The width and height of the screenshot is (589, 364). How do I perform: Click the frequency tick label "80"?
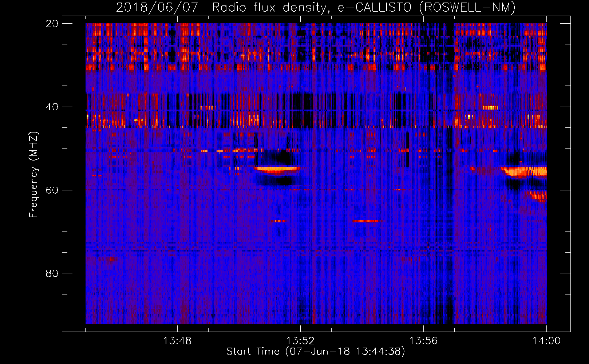pyautogui.click(x=52, y=273)
